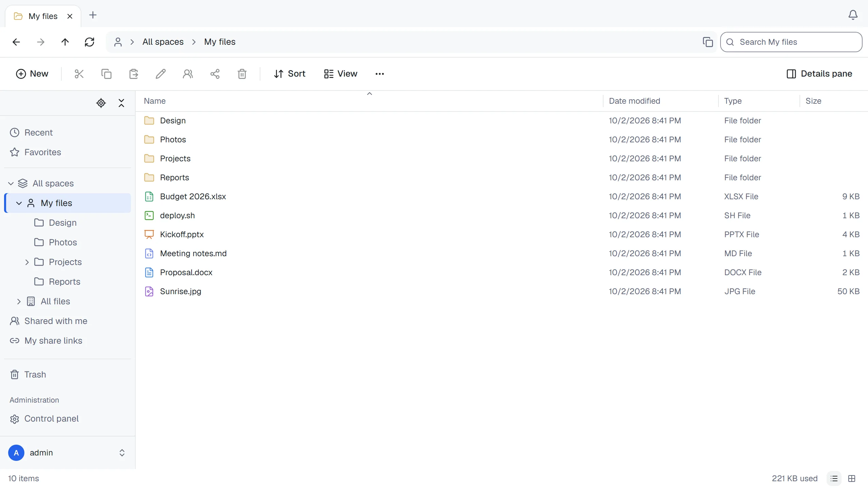Viewport: 868px width, 488px height.
Task: Click the New button
Action: [32, 74]
